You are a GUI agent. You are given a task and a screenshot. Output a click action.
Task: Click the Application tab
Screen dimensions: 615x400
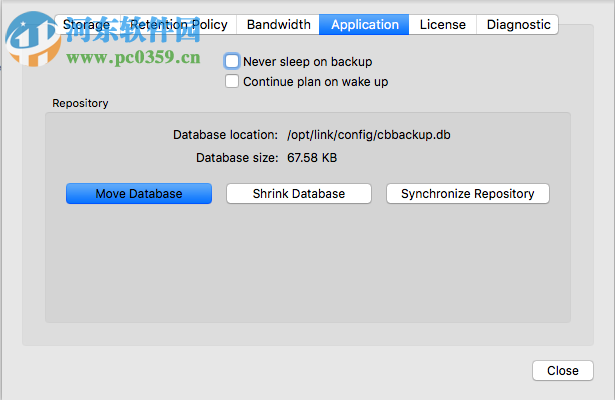(364, 25)
